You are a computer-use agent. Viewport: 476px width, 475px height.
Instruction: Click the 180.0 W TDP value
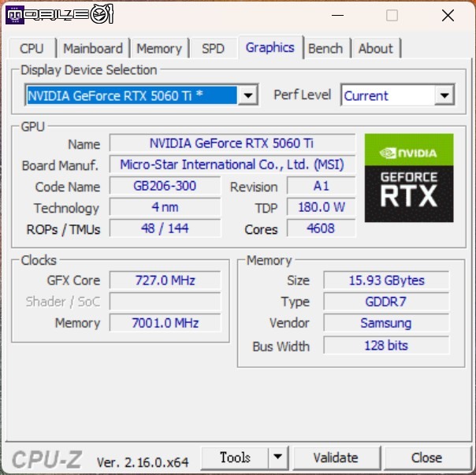pos(322,206)
